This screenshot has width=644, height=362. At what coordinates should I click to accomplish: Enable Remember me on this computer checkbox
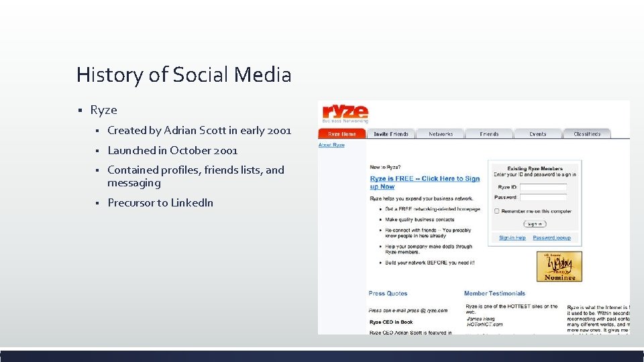tap(496, 211)
